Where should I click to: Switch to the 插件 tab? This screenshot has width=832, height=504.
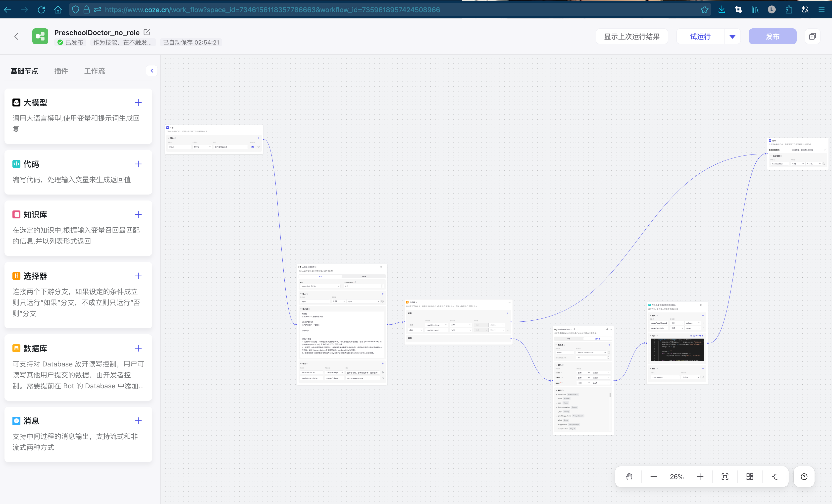tap(61, 71)
